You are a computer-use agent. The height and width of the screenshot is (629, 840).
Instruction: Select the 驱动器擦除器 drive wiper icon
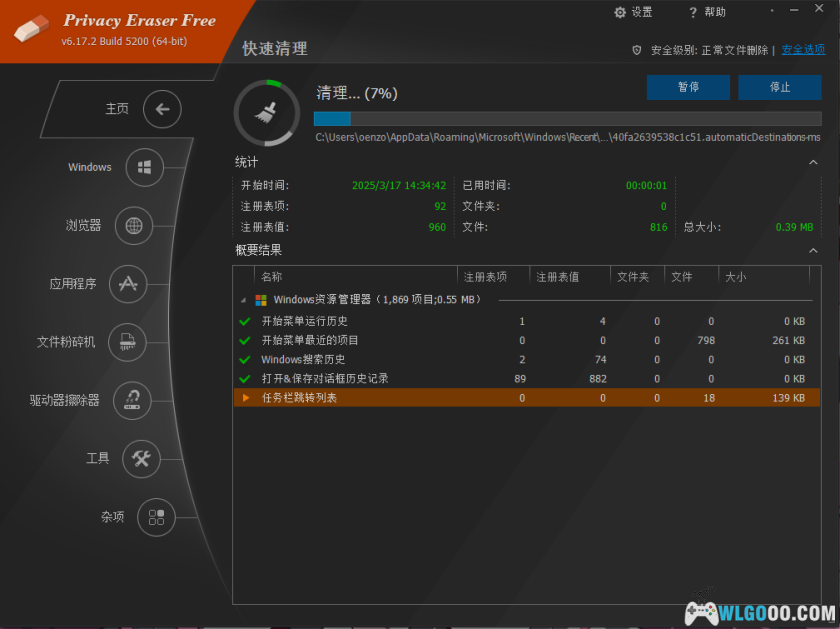coord(133,400)
